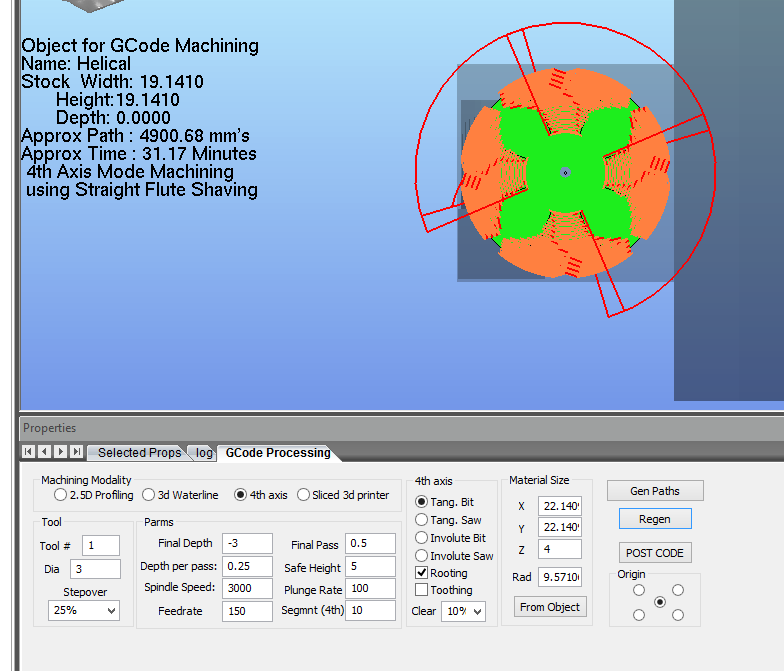Click the Material Size X field

pos(560,506)
